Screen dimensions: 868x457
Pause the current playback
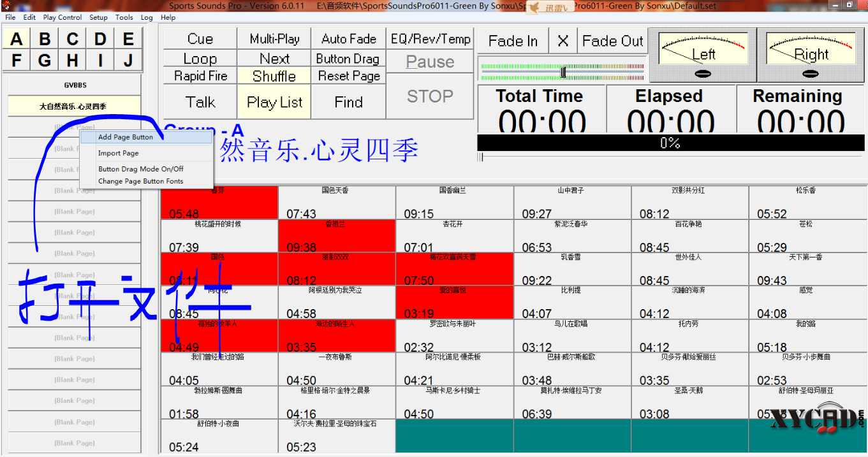(430, 62)
